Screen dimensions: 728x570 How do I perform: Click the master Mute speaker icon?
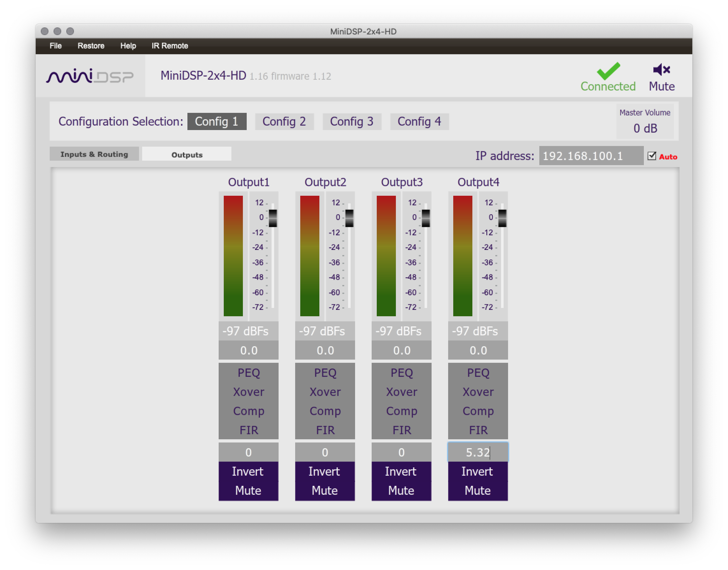(661, 70)
